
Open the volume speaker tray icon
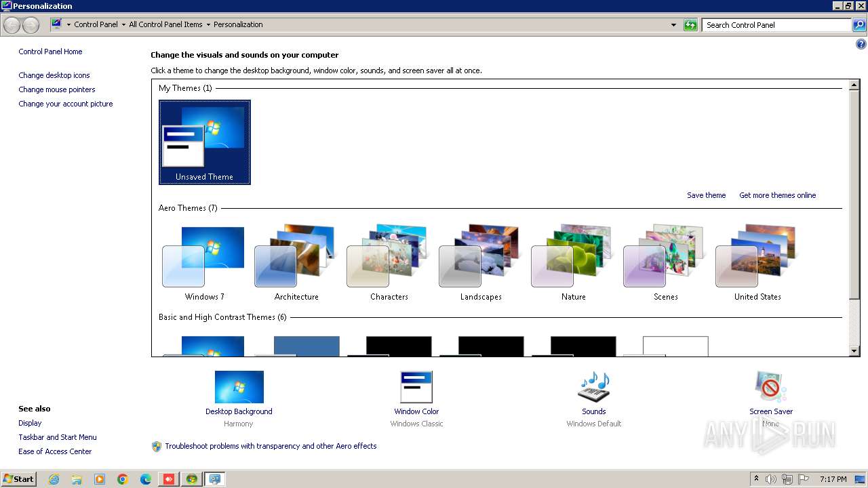click(x=771, y=479)
